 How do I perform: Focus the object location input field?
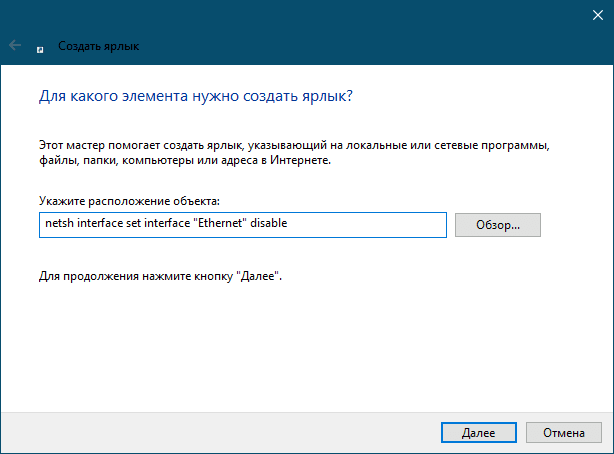(x=243, y=225)
